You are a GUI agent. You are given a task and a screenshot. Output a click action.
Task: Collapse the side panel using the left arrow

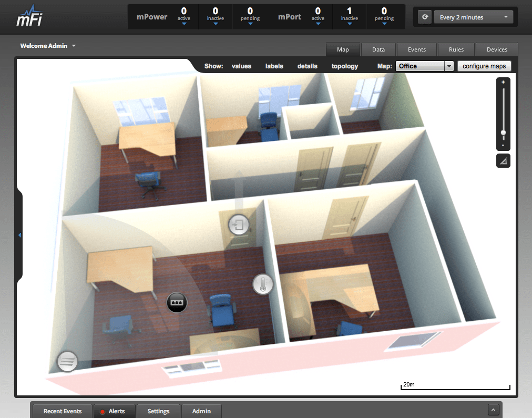(19, 235)
